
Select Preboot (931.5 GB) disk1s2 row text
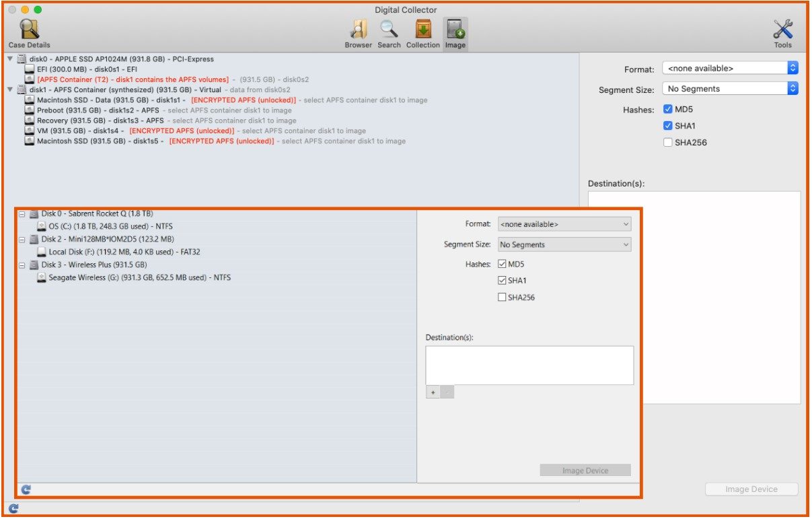click(164, 110)
